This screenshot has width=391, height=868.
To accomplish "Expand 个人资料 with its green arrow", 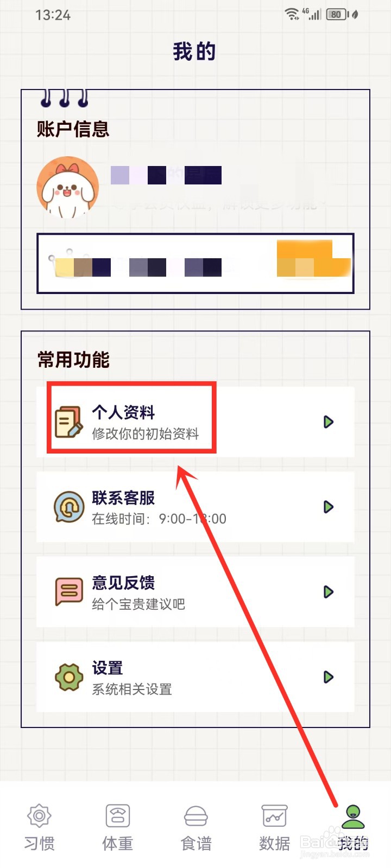I will [x=328, y=422].
